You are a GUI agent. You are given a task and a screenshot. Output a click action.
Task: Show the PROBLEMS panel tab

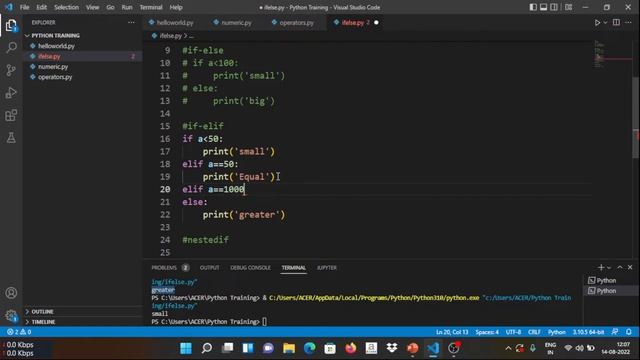(164, 268)
